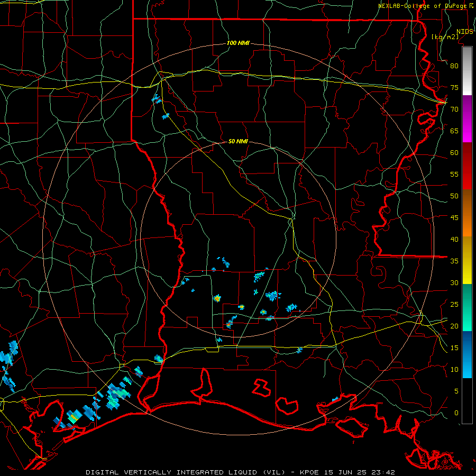The image size is (476, 476).
Task: Click the scale value "0"
Action: click(x=456, y=413)
